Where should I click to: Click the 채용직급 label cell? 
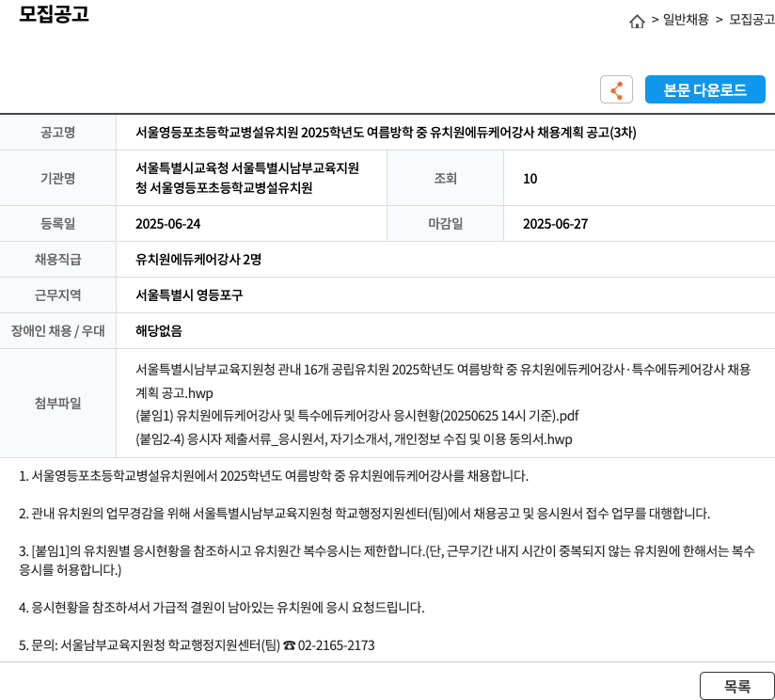coord(57,259)
